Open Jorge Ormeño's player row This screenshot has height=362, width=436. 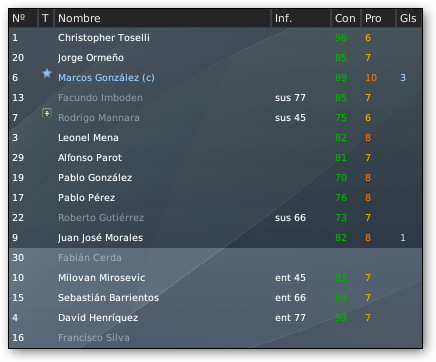(215, 58)
